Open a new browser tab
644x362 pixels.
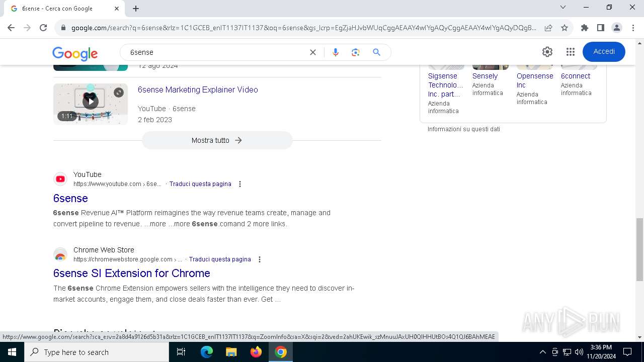pyautogui.click(x=136, y=9)
